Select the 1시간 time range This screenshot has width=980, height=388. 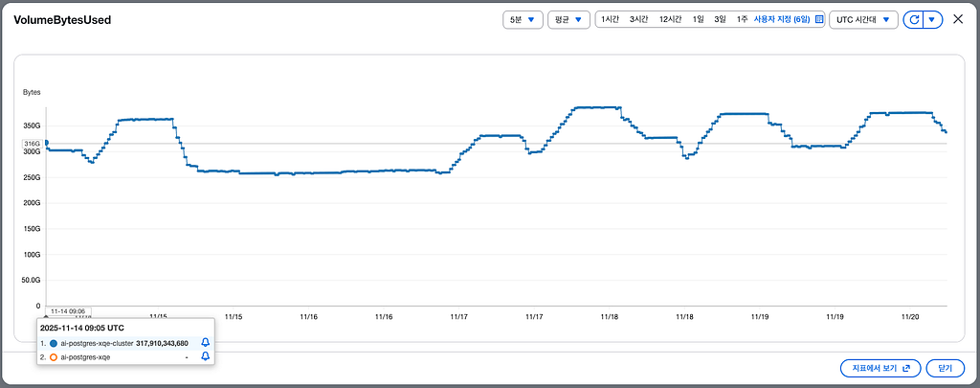click(610, 19)
